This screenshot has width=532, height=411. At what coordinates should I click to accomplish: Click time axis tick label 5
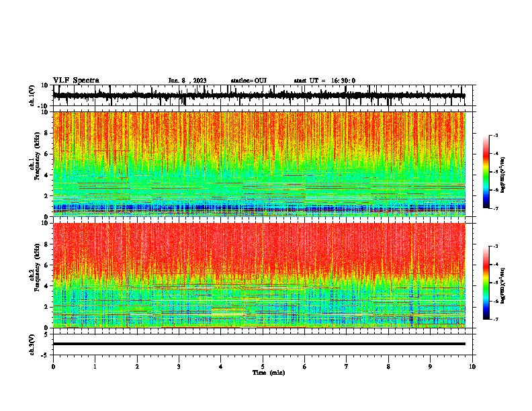(263, 367)
